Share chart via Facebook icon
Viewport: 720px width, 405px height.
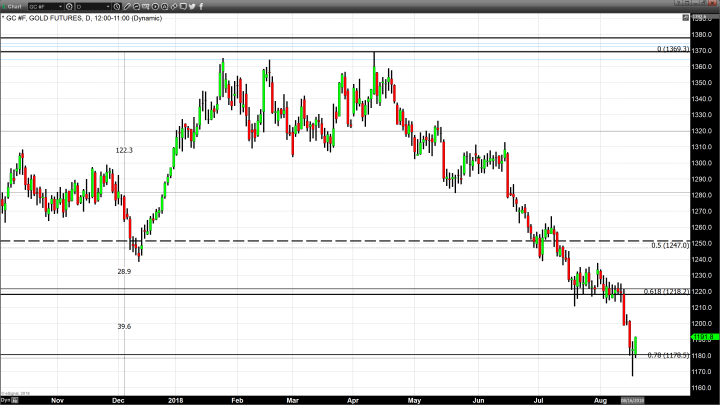201,6
